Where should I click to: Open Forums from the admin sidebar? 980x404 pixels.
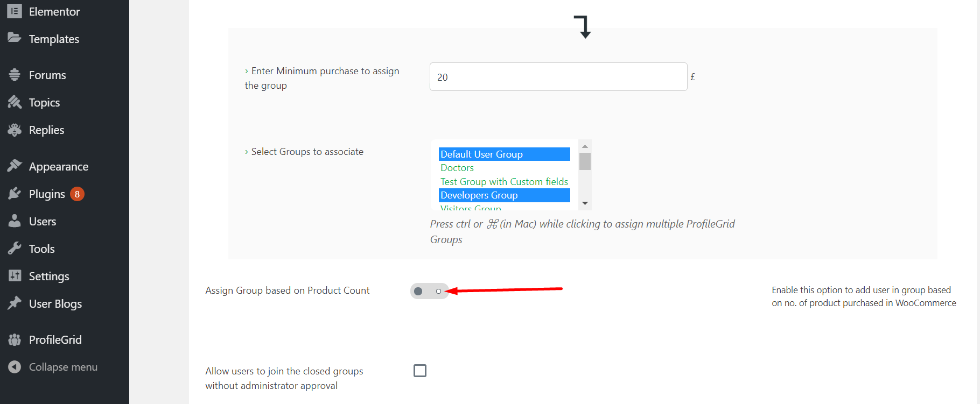click(47, 75)
